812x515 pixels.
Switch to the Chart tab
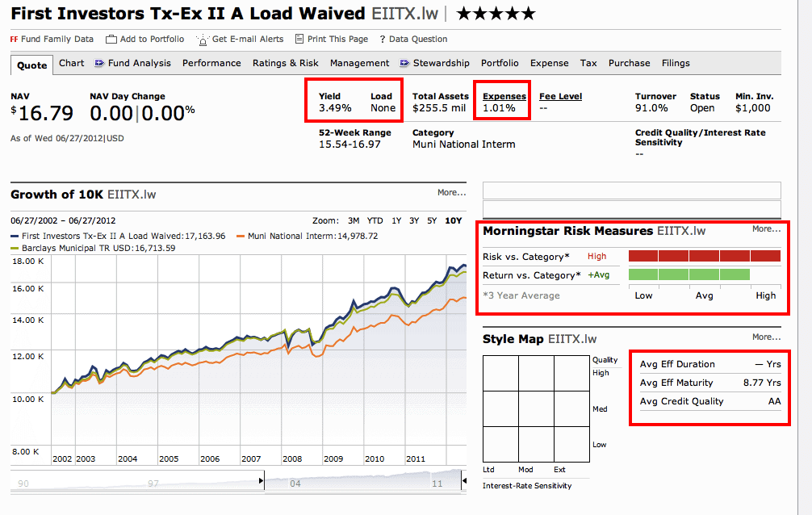click(72, 63)
